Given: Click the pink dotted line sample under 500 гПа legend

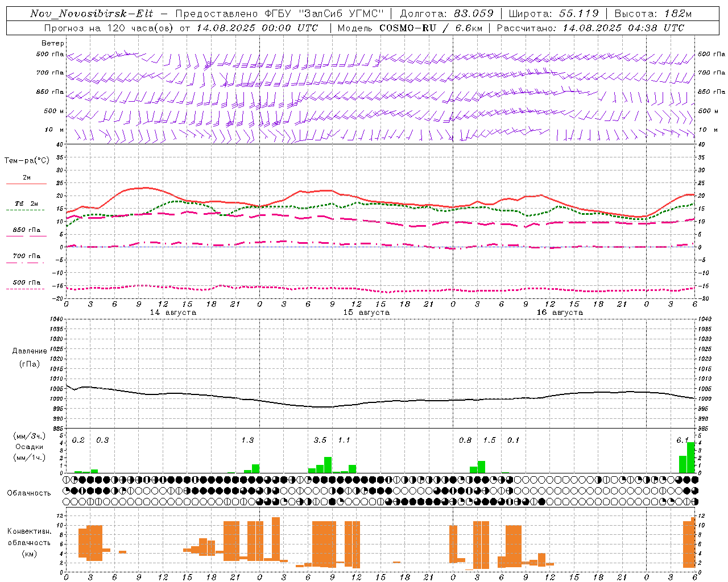Looking at the screenshot, I should [x=25, y=289].
